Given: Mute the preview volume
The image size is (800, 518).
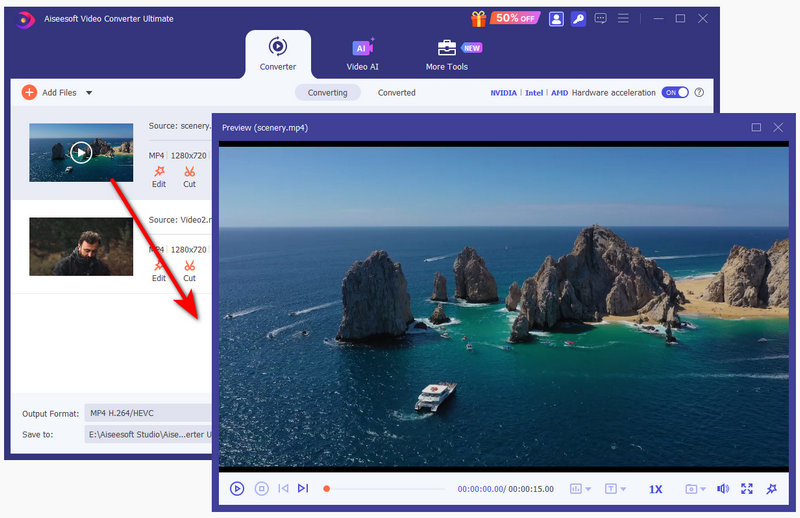Looking at the screenshot, I should coord(723,489).
